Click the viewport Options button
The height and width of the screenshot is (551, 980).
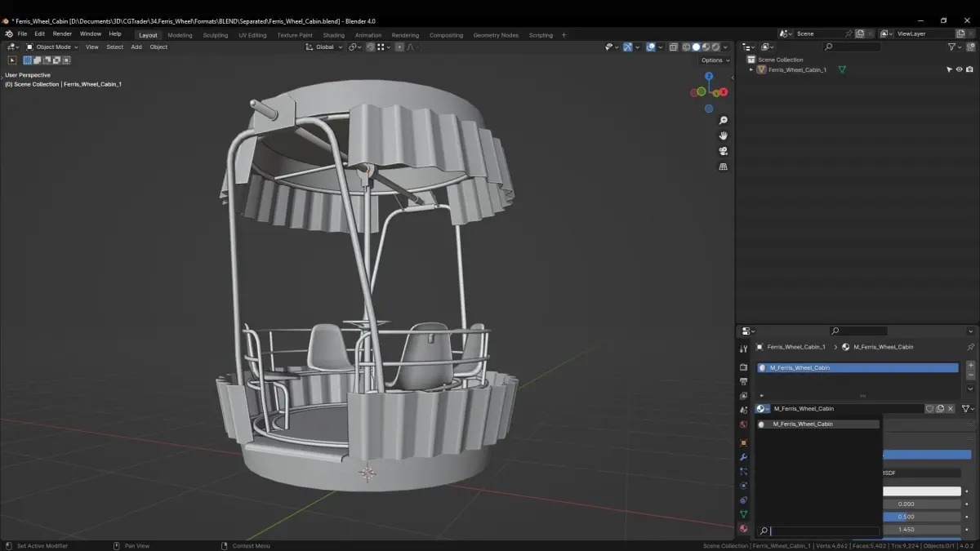coord(715,60)
